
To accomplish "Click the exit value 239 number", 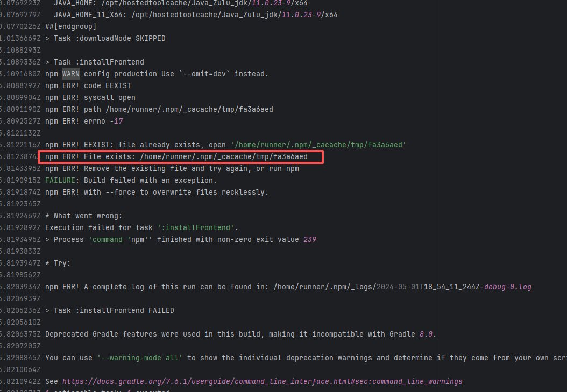I will point(310,239).
